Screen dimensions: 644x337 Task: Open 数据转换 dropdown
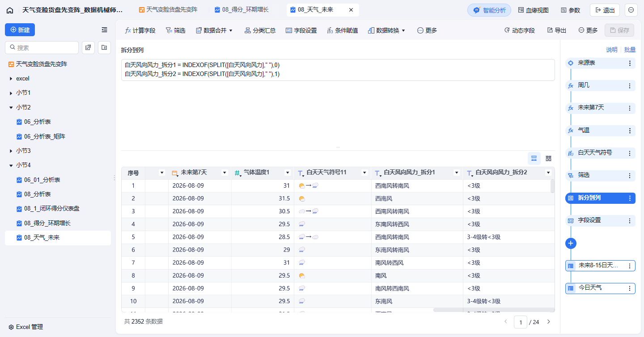[386, 30]
